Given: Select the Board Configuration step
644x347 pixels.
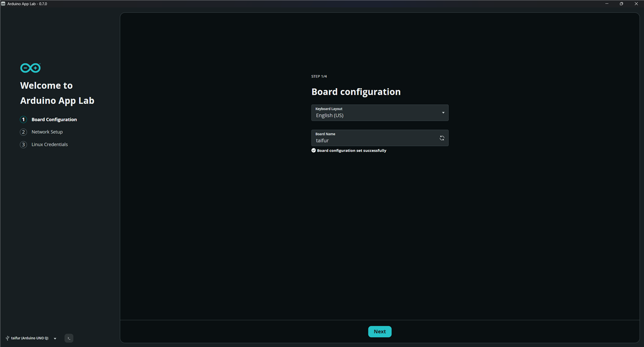Looking at the screenshot, I should click(x=54, y=119).
